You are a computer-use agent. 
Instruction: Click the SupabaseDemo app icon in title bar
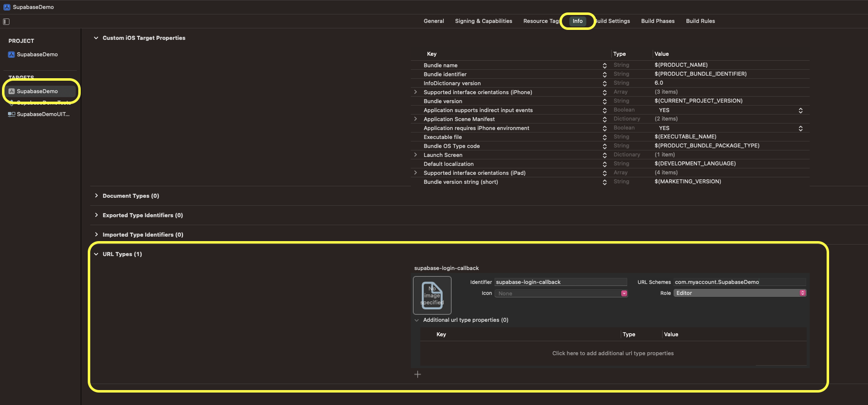pos(7,7)
